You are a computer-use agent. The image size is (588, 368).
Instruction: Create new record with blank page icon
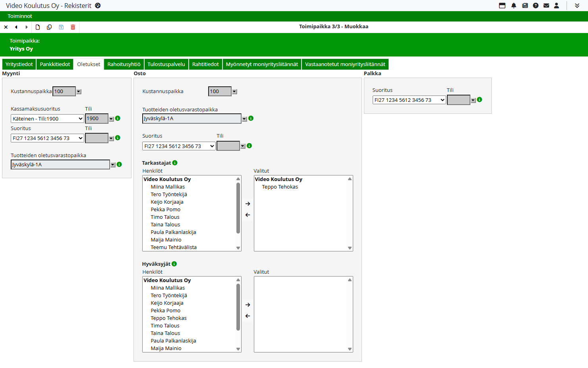[38, 27]
